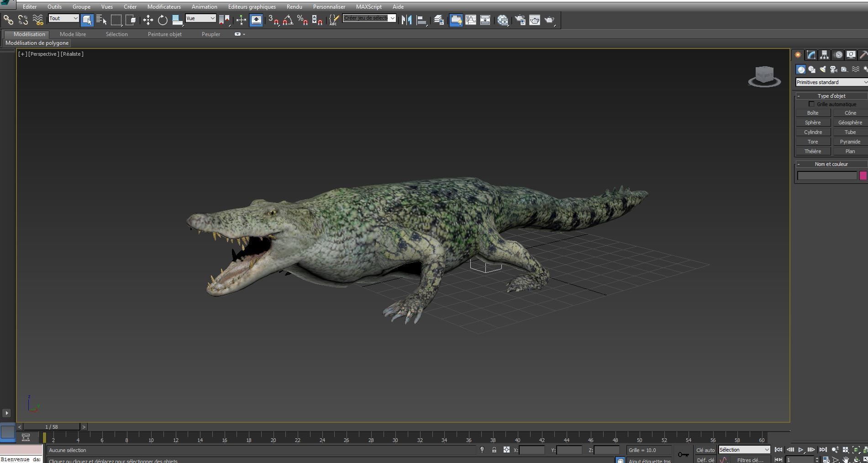
Task: Expand the Modélisation de polygone panel
Action: click(37, 43)
